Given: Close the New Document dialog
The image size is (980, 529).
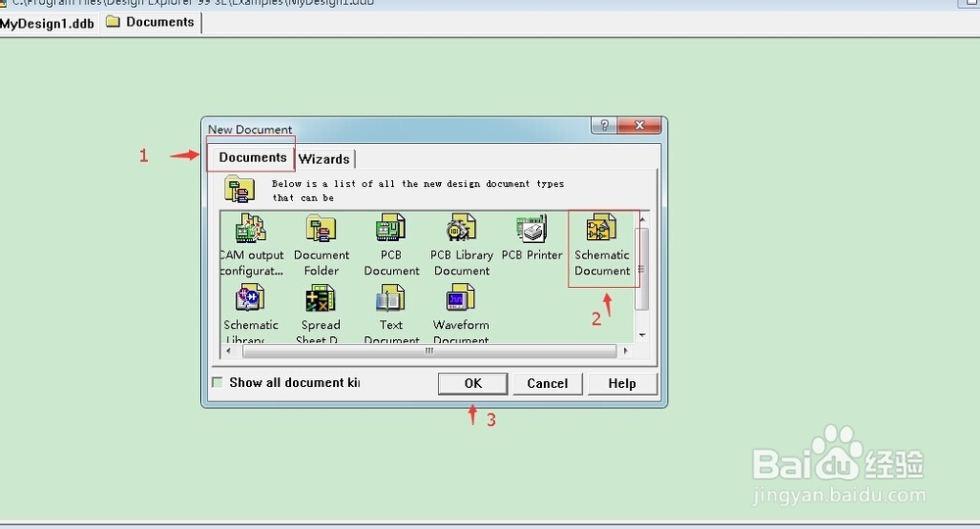Looking at the screenshot, I should click(639, 125).
